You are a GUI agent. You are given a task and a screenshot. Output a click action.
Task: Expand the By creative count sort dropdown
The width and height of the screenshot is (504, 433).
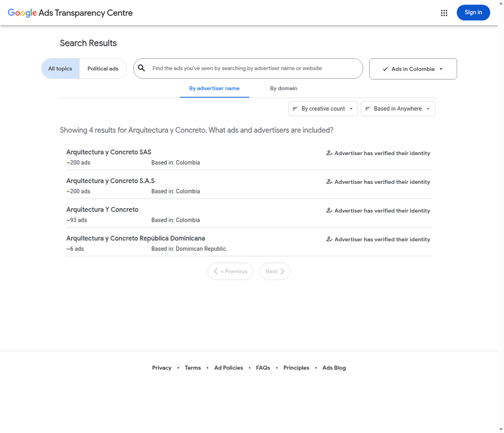323,108
